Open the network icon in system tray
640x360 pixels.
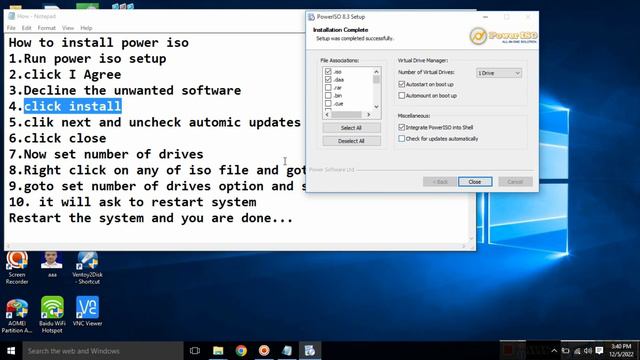577,351
